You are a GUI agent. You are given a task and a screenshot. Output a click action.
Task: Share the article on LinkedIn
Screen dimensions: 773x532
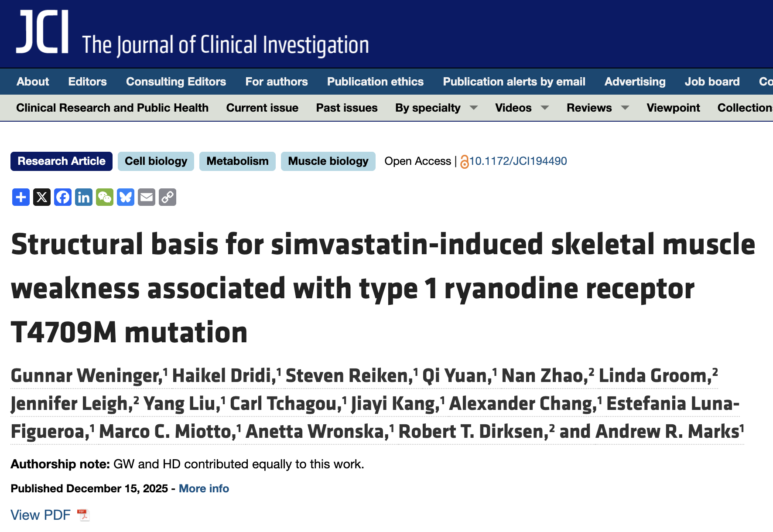click(x=83, y=197)
